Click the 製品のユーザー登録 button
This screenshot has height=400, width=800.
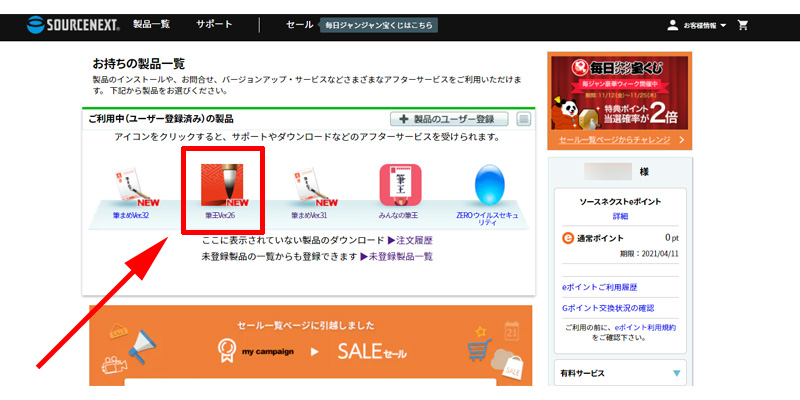(449, 119)
